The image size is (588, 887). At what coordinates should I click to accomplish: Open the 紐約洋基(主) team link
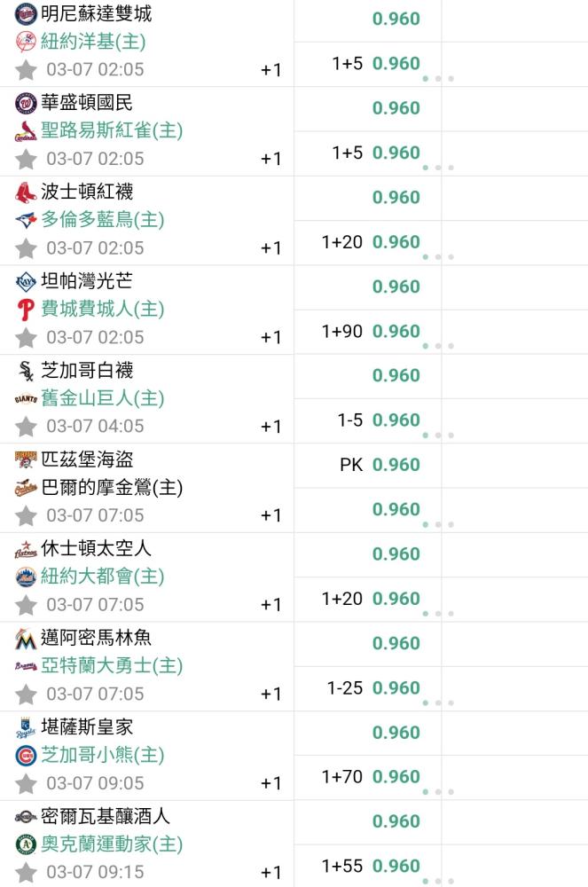coord(93,42)
